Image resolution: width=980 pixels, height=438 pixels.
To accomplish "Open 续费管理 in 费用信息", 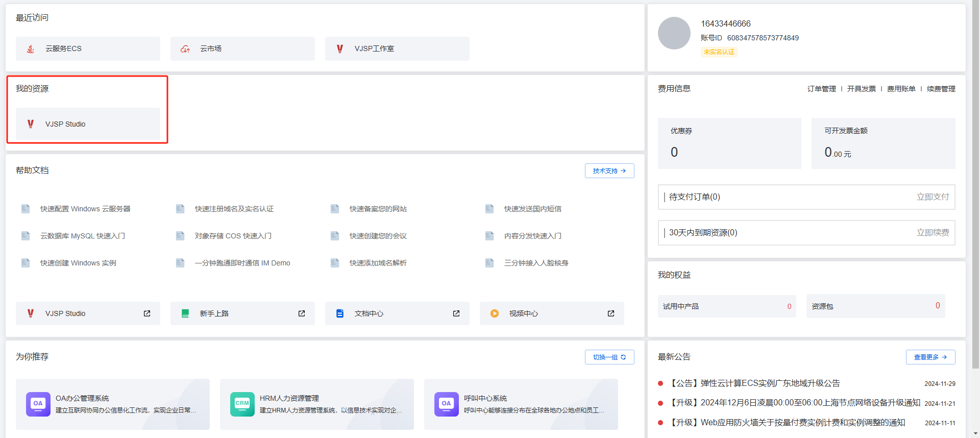I will pyautogui.click(x=941, y=89).
